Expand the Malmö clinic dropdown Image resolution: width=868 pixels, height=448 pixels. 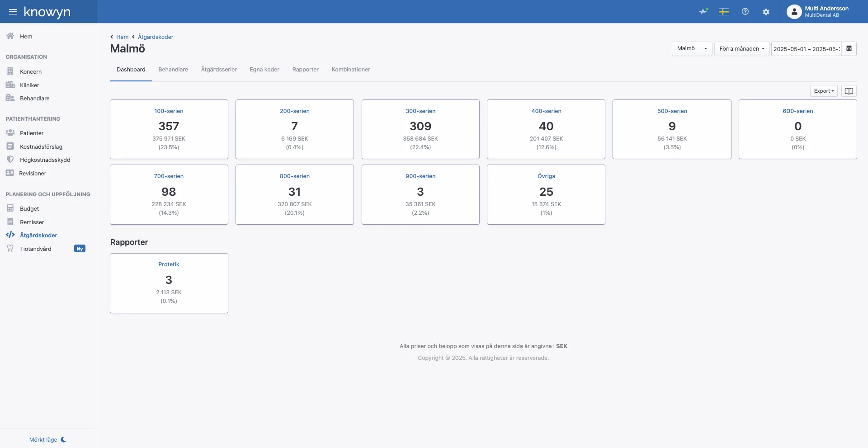coord(692,49)
